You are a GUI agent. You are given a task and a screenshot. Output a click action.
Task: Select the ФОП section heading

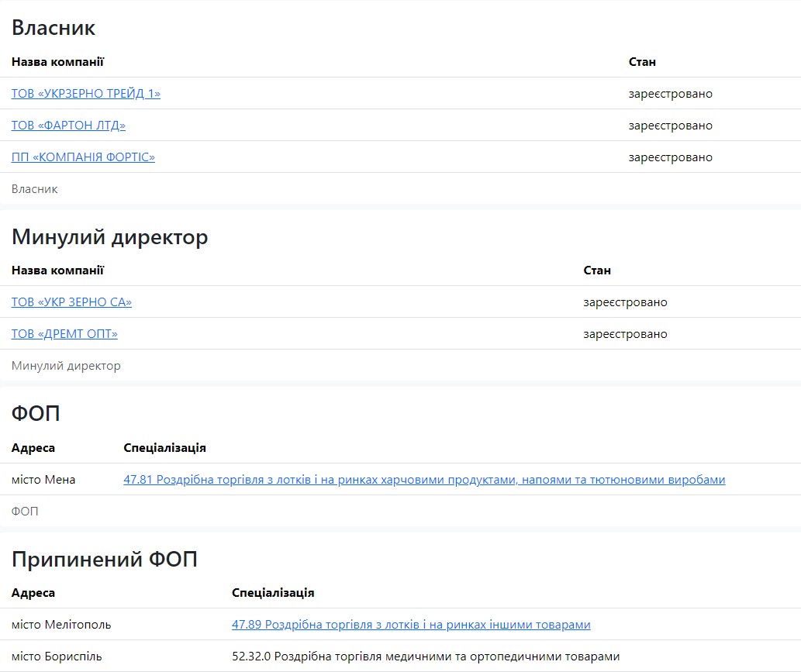pos(36,414)
